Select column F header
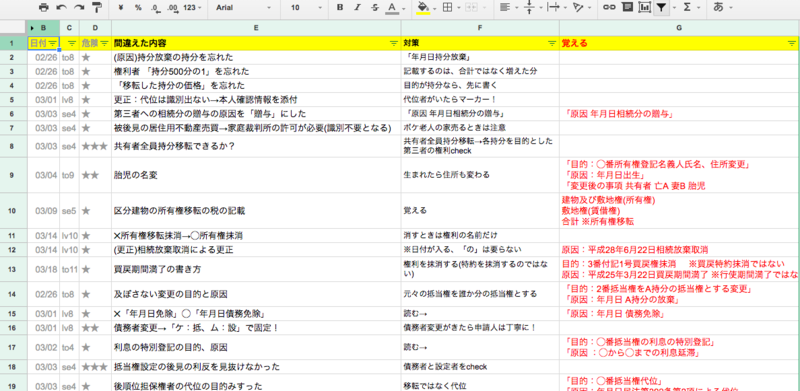800x391 pixels. tap(480, 28)
